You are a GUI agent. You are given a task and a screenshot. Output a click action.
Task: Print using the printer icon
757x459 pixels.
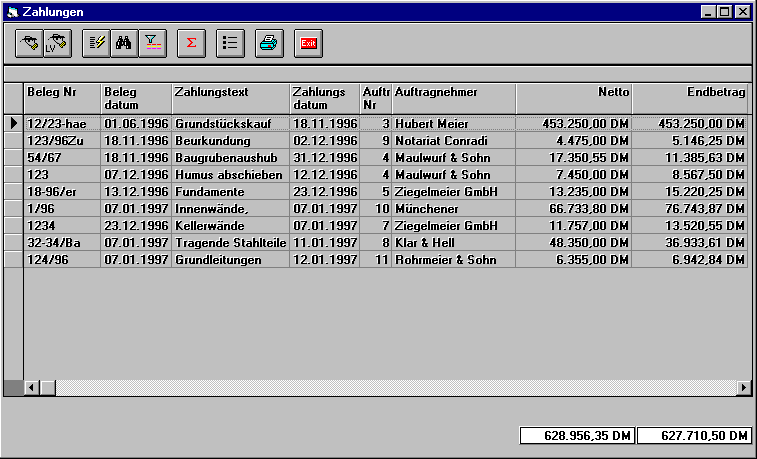[x=269, y=42]
